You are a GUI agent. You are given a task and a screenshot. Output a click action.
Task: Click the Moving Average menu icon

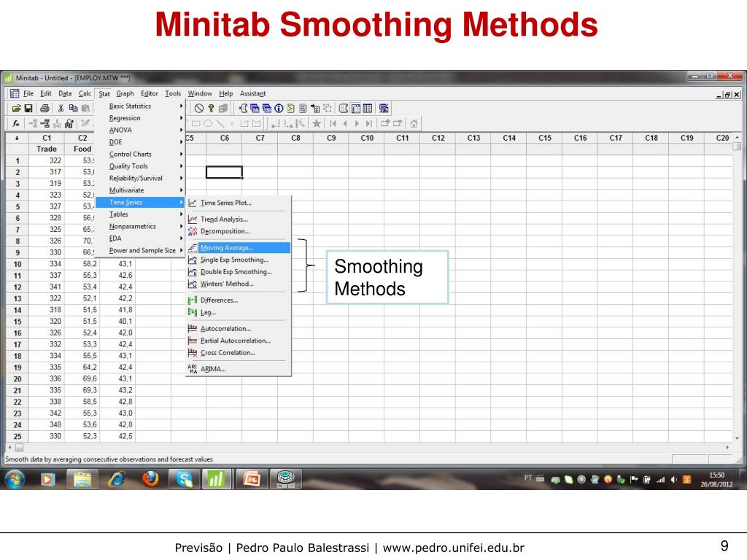tap(192, 248)
